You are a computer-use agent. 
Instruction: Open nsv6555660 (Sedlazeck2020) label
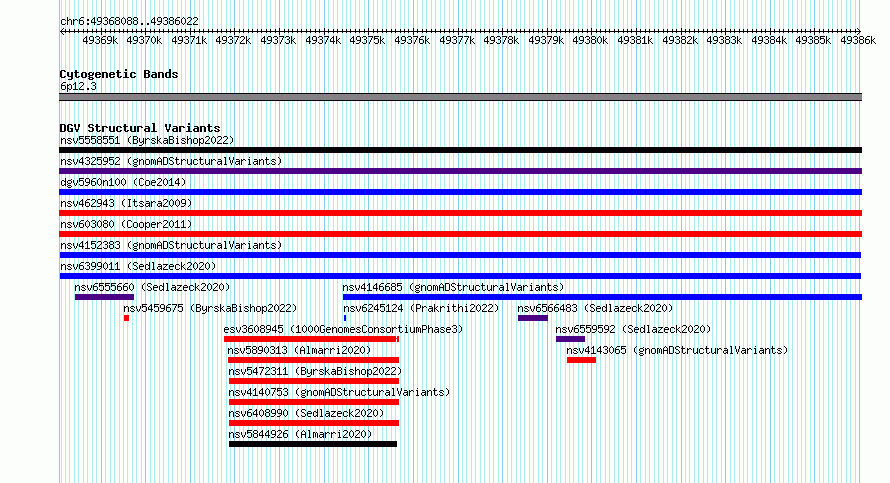tap(152, 287)
